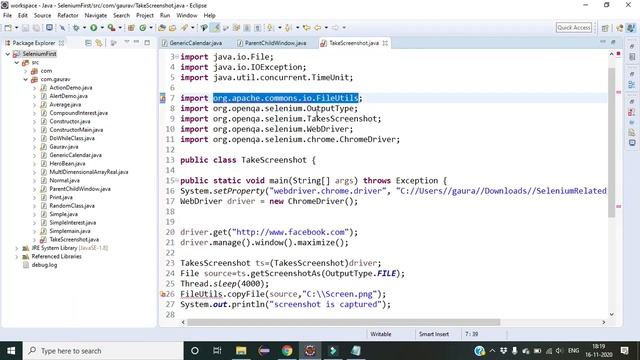Collapse the SeleniumFirst project node
Screen dimensions: 640x360
click(7, 54)
